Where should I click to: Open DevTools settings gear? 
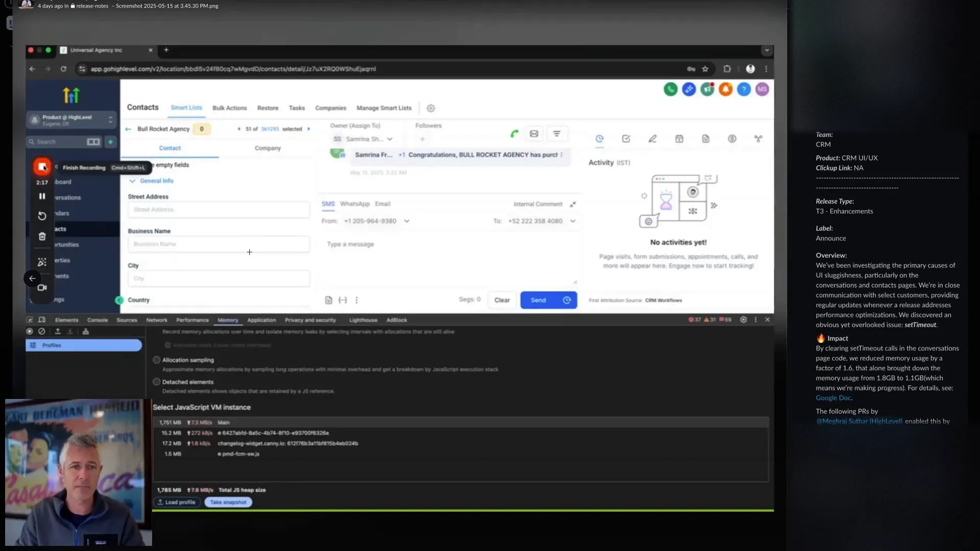coord(743,319)
